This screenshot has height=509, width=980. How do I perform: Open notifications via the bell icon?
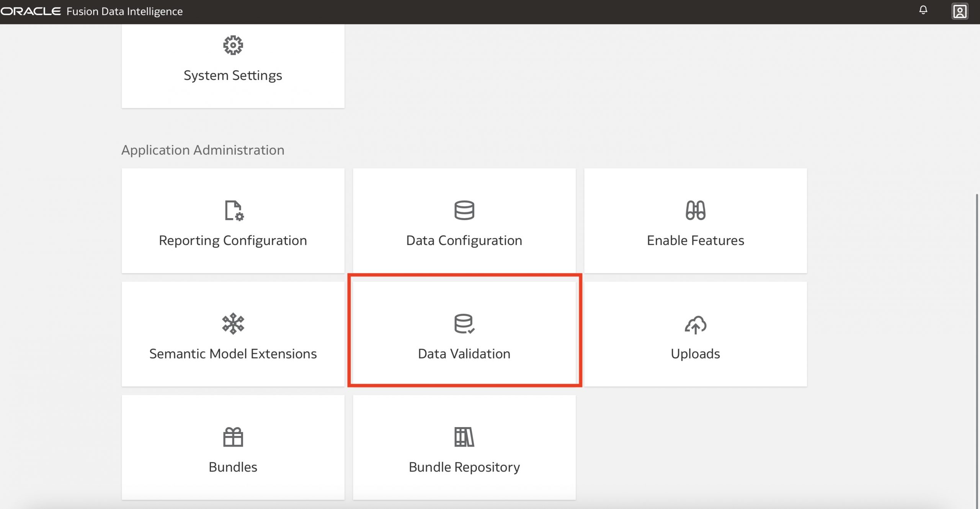click(923, 10)
